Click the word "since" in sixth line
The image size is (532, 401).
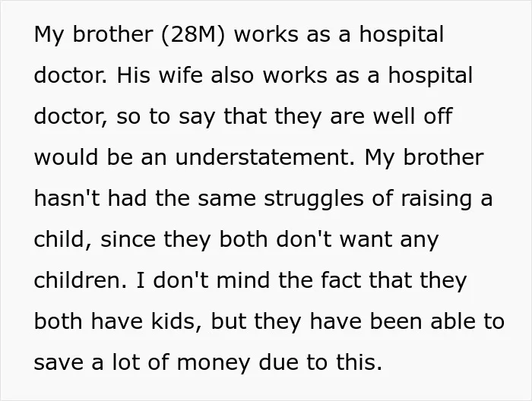click(128, 239)
